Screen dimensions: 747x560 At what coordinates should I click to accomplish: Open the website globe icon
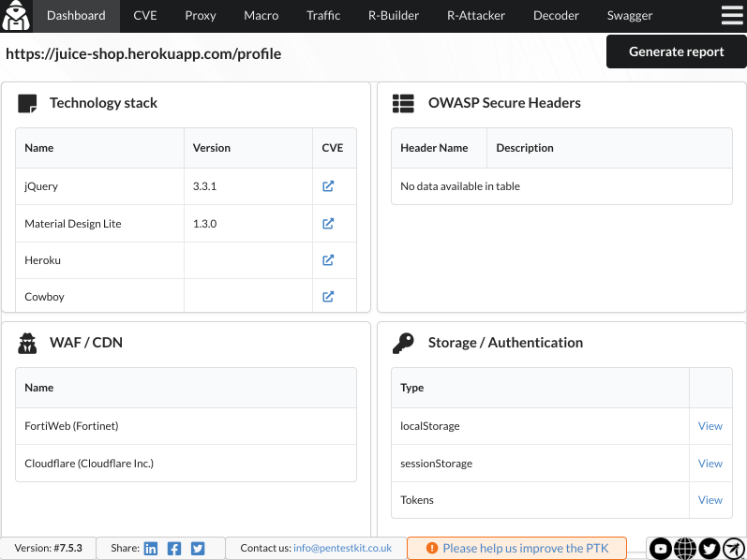[685, 549]
